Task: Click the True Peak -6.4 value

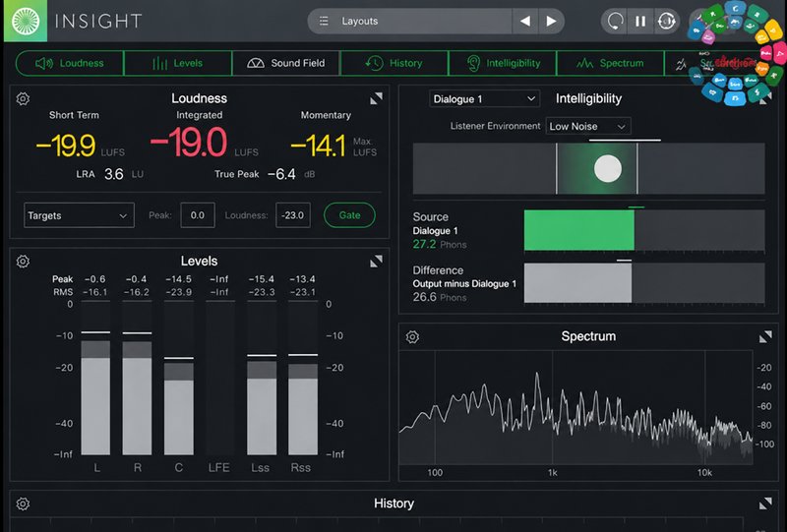Action: click(x=281, y=174)
